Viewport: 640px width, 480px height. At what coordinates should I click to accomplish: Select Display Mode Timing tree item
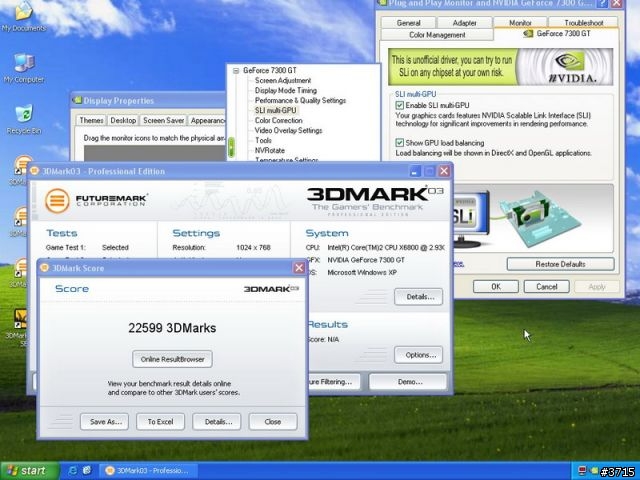(286, 90)
